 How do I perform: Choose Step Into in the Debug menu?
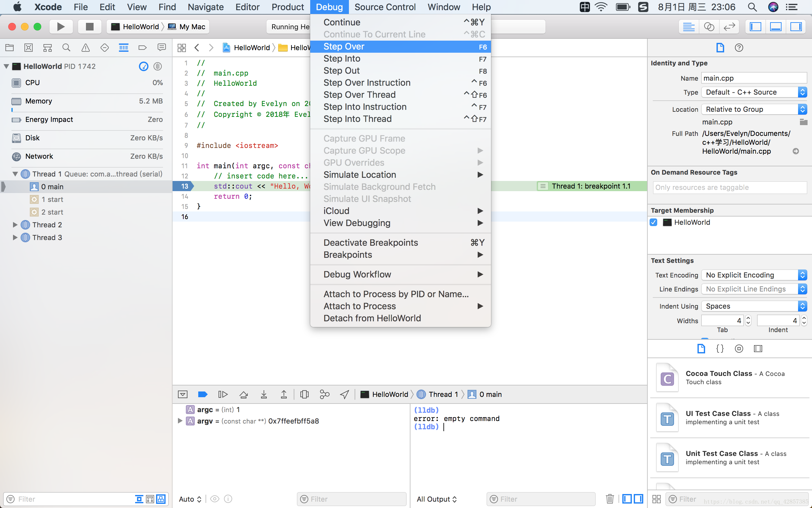tap(400, 59)
